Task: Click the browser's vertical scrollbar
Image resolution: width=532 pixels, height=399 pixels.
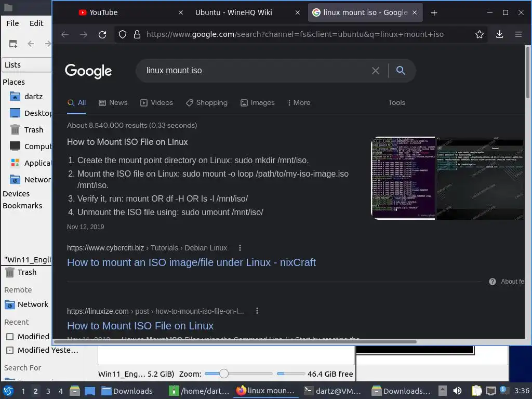Action: [x=528, y=72]
